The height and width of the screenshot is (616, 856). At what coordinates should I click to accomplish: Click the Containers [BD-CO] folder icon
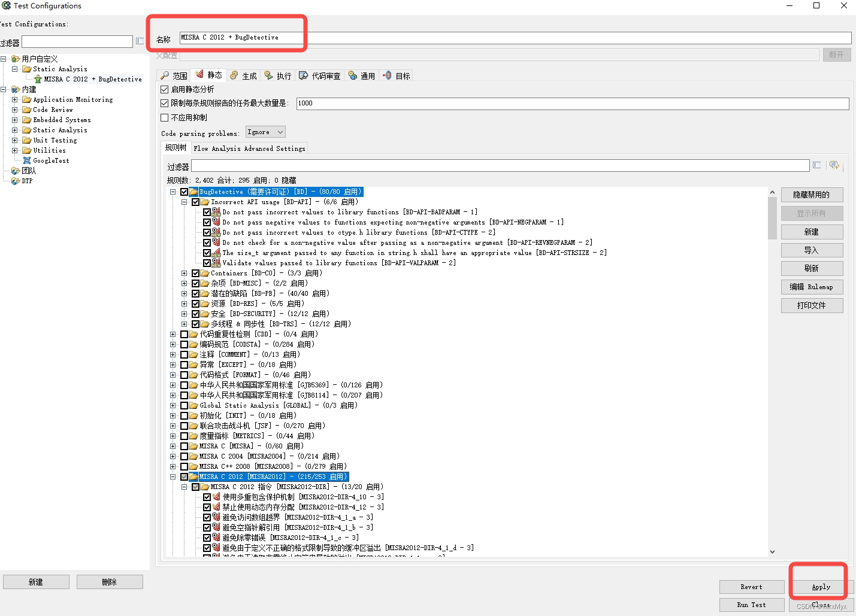[x=205, y=273]
